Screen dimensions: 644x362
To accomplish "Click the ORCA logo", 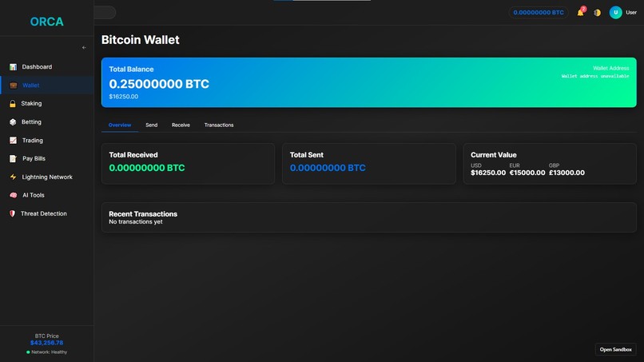I will [x=47, y=22].
